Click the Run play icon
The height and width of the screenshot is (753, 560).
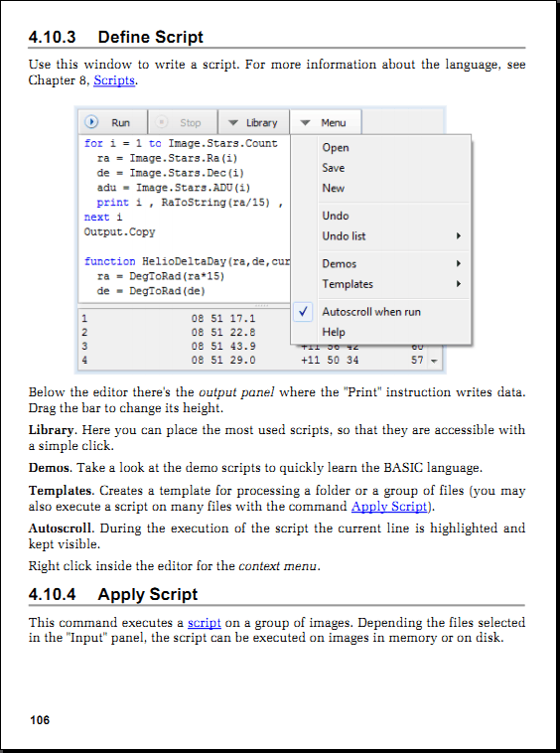pos(91,122)
